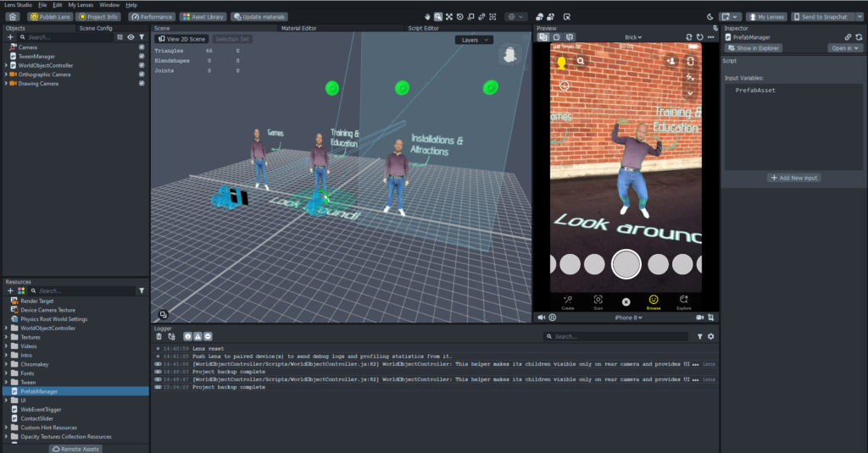
Task: Pause the Preview playback
Action: pos(553,318)
